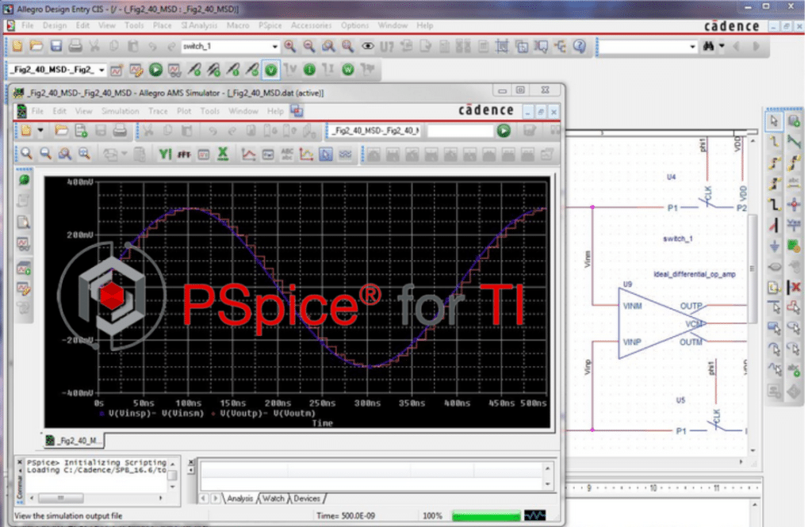Select the _Fig2_40_M plot window tab
This screenshot has height=527, width=812.
point(75,440)
